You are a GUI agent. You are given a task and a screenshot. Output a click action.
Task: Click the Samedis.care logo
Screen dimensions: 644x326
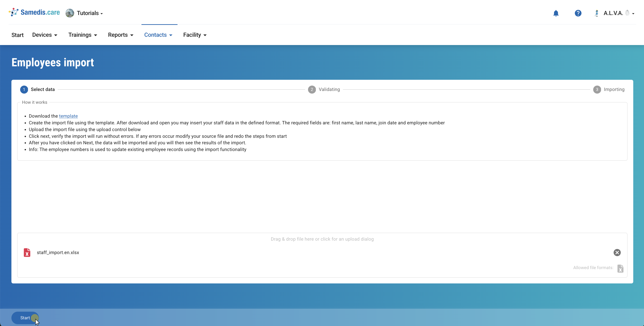pos(34,12)
